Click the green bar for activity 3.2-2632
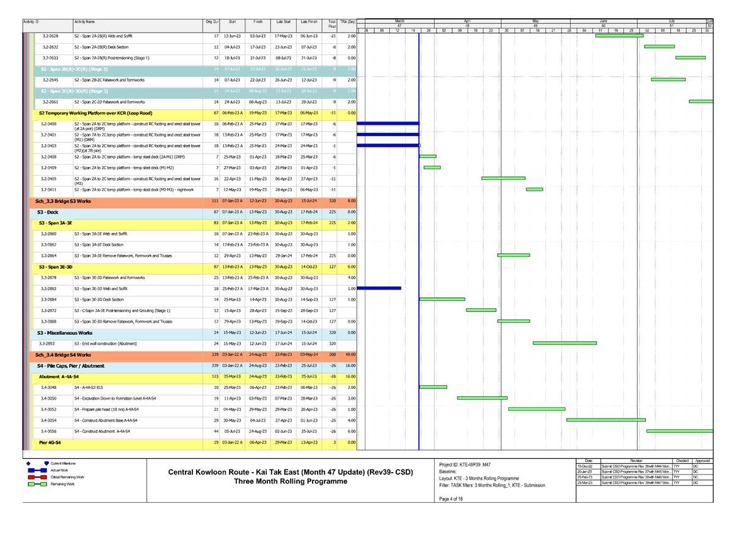 tap(659, 47)
